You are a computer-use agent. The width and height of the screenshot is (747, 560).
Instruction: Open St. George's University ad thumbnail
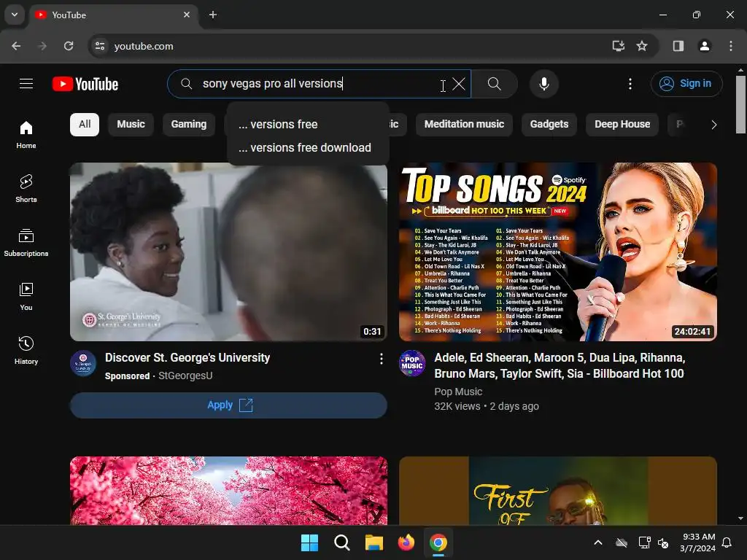(228, 252)
